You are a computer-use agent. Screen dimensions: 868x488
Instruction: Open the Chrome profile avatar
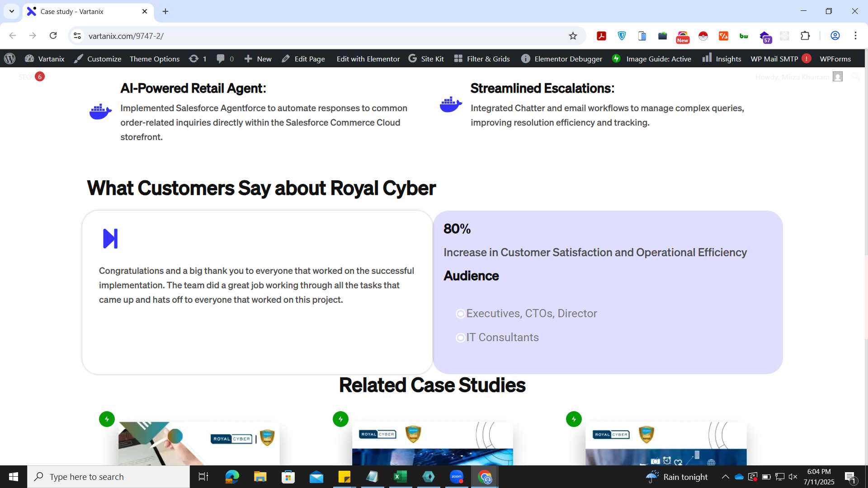tap(835, 36)
